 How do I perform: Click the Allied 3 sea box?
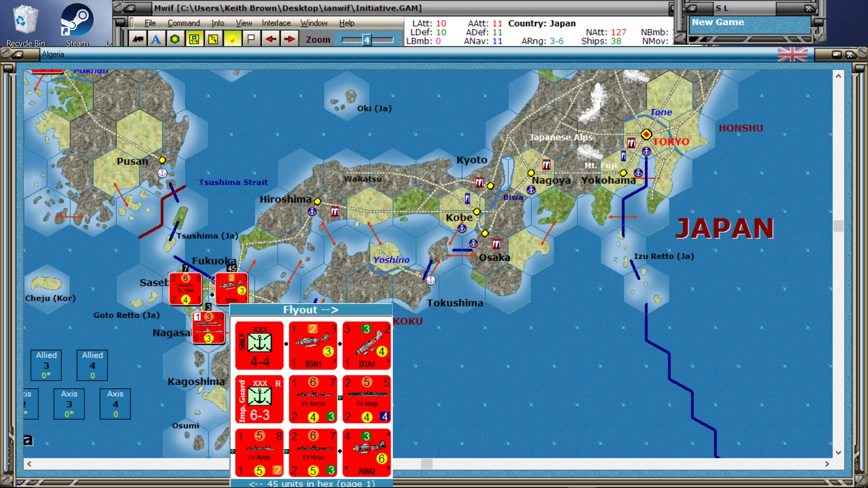[46, 365]
